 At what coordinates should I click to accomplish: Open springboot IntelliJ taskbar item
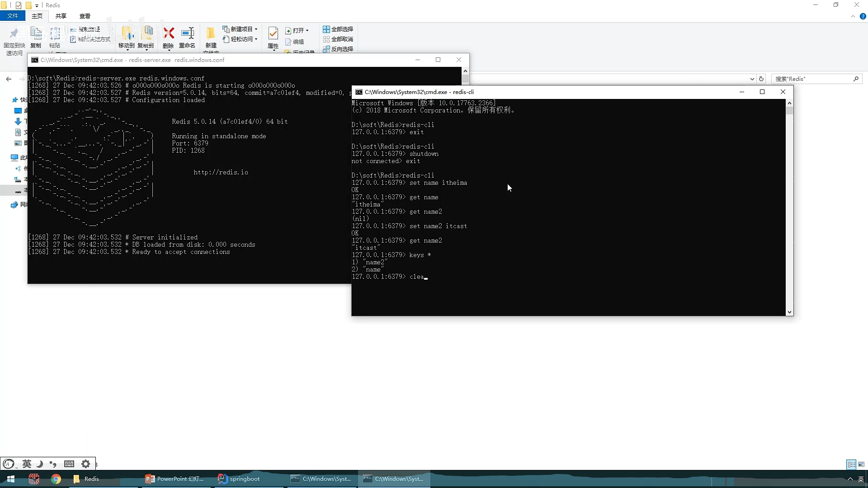[239, 479]
